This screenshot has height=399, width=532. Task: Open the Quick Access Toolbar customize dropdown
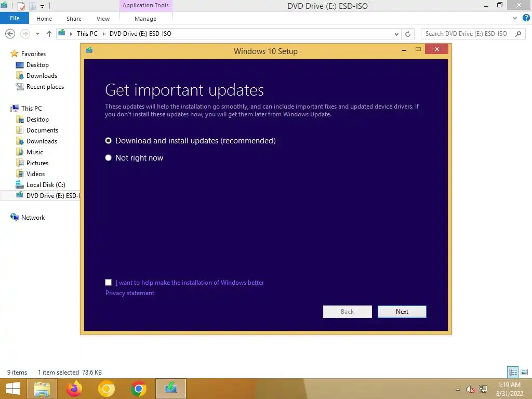point(43,6)
